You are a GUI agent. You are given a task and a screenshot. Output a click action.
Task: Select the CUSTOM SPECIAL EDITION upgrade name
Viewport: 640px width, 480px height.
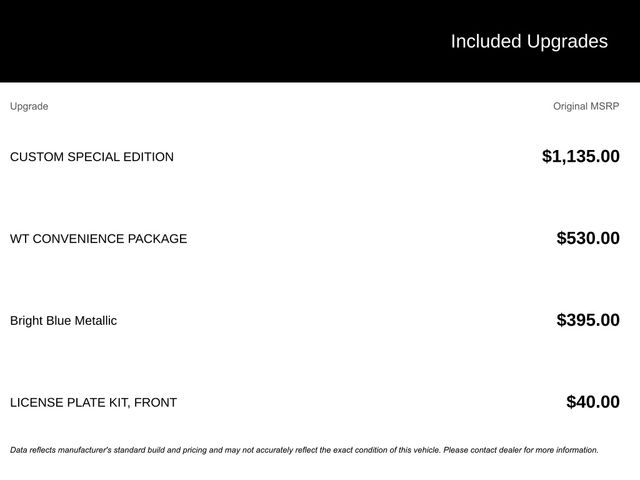(92, 157)
